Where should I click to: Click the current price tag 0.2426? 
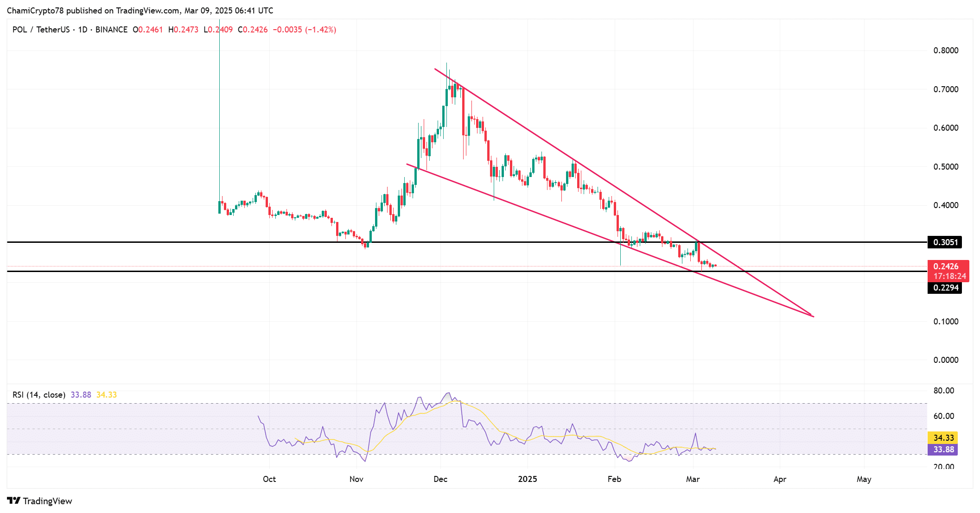click(x=946, y=266)
